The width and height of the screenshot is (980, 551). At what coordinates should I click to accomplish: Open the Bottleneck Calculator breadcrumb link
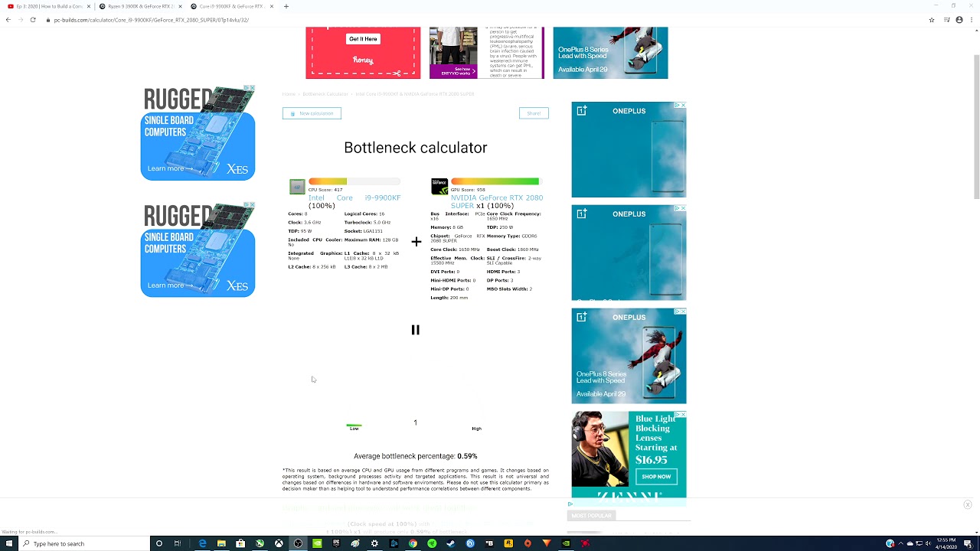click(x=325, y=94)
